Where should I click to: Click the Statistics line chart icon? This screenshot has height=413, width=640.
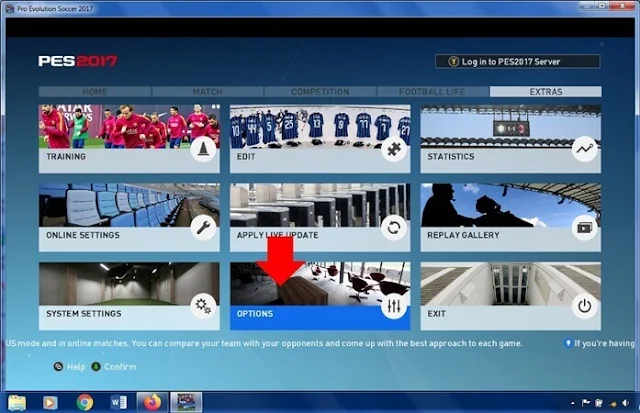(x=584, y=149)
